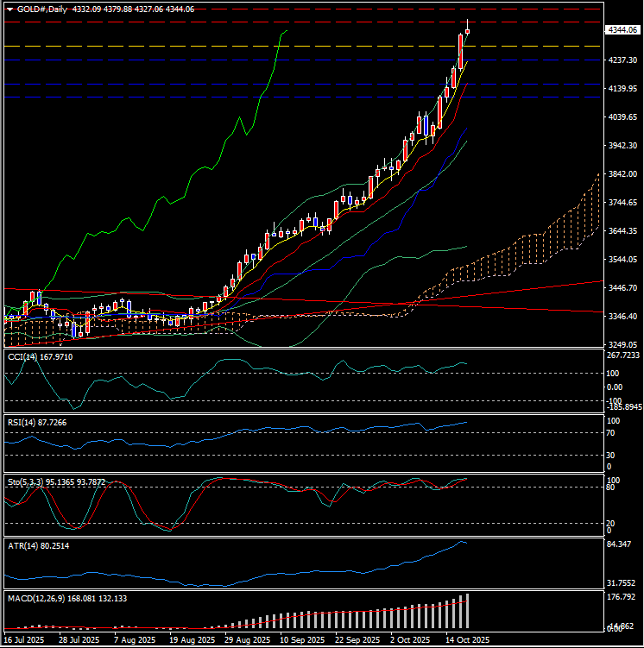This screenshot has height=648, width=644.
Task: Select the RSI(14) indicator label
Action: click(40, 423)
